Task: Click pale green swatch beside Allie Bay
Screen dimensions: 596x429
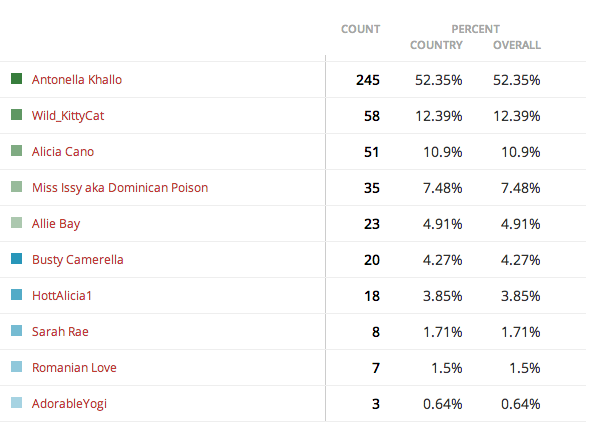Action: click(x=16, y=222)
